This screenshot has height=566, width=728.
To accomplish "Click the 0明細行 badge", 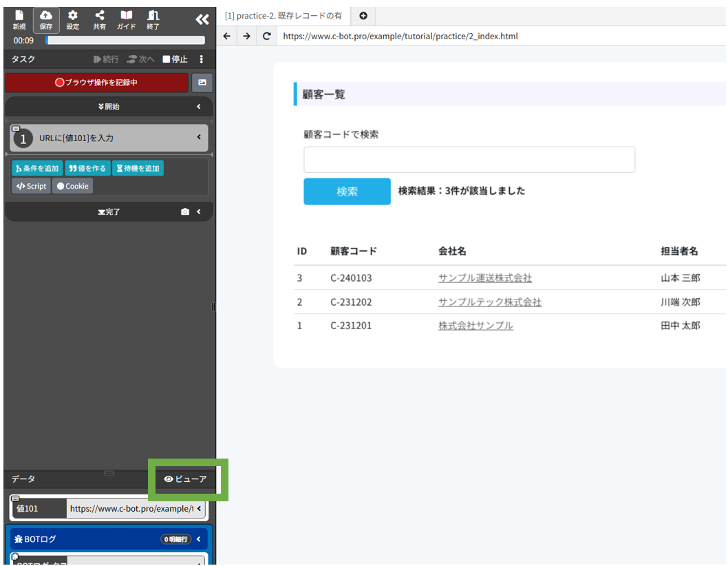I will click(x=176, y=539).
